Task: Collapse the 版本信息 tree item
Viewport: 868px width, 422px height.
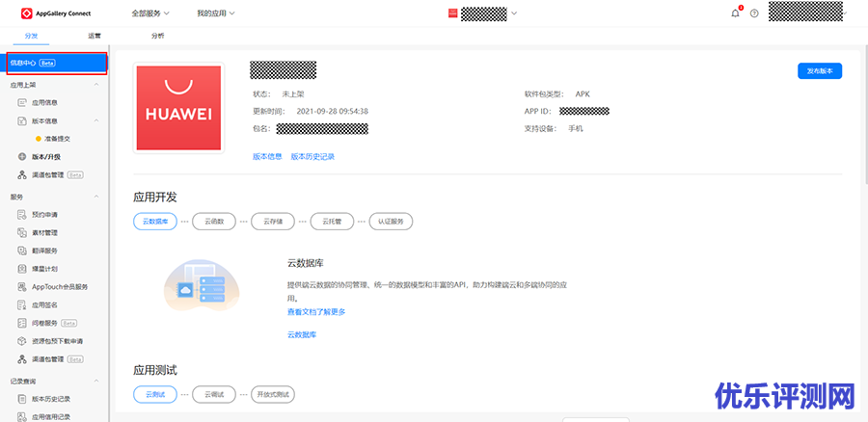Action: pos(96,121)
